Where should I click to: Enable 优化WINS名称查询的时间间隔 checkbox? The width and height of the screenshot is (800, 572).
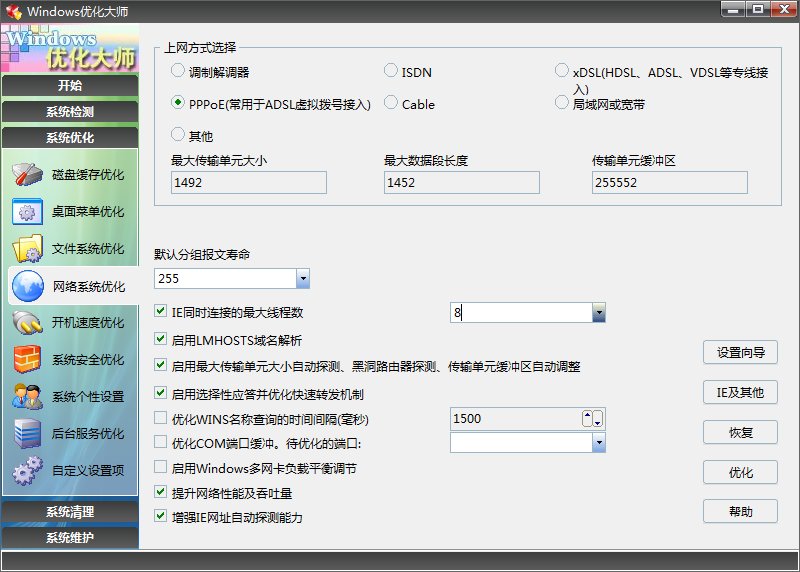pos(161,418)
